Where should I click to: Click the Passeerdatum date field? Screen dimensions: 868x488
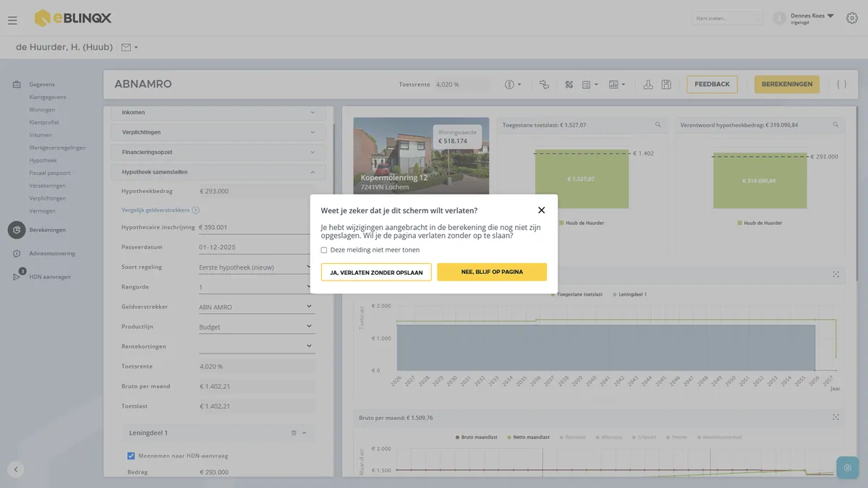(257, 247)
